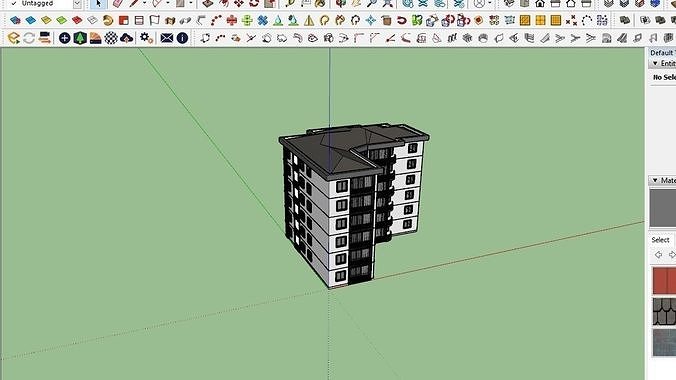Viewport: 676px width, 380px height.
Task: Click the grey refresh arrows icon
Action: point(29,38)
